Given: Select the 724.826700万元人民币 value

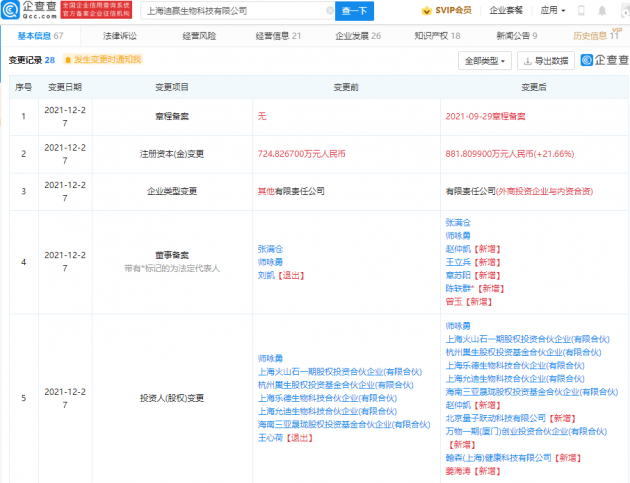Looking at the screenshot, I should click(301, 154).
